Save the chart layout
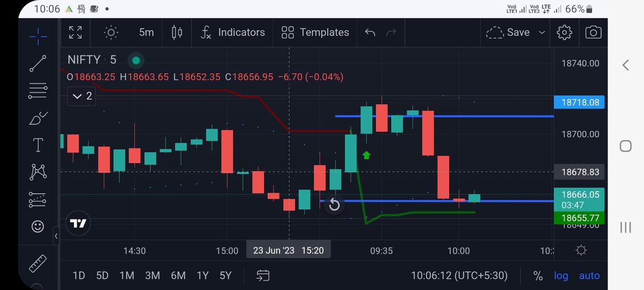The height and width of the screenshot is (290, 644). (x=508, y=32)
